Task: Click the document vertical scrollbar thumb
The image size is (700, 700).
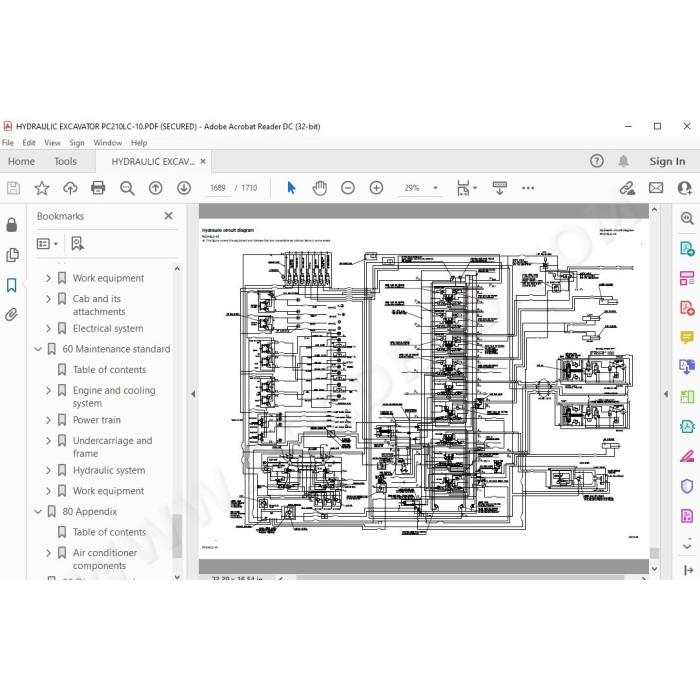Action: [x=654, y=553]
